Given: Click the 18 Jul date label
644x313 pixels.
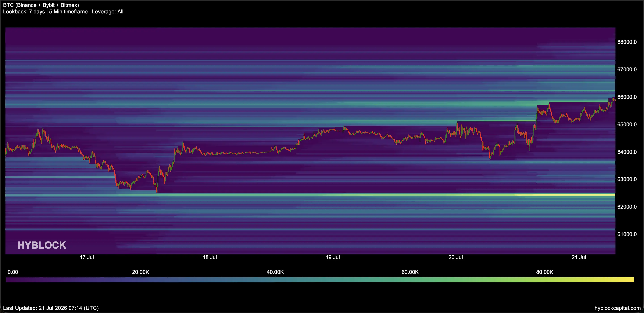Looking at the screenshot, I should click(x=210, y=257).
